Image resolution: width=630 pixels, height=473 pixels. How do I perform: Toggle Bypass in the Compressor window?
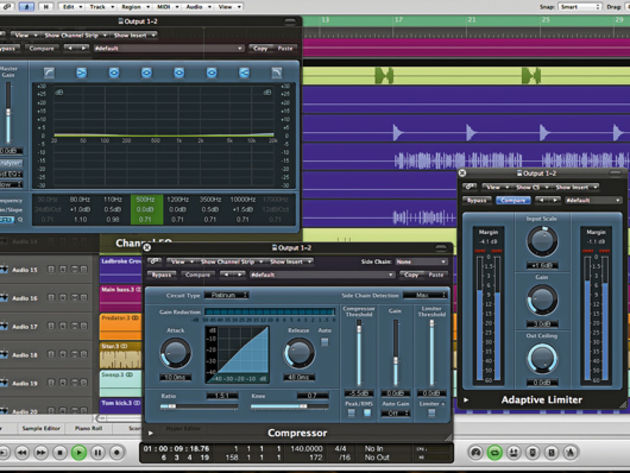[162, 275]
